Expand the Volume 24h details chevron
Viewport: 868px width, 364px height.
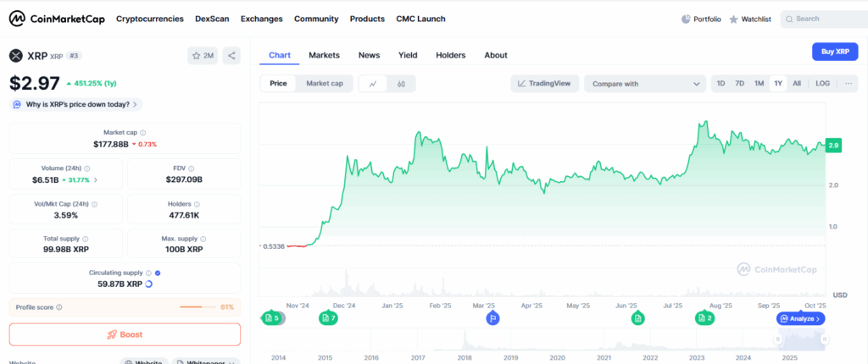pos(96,179)
